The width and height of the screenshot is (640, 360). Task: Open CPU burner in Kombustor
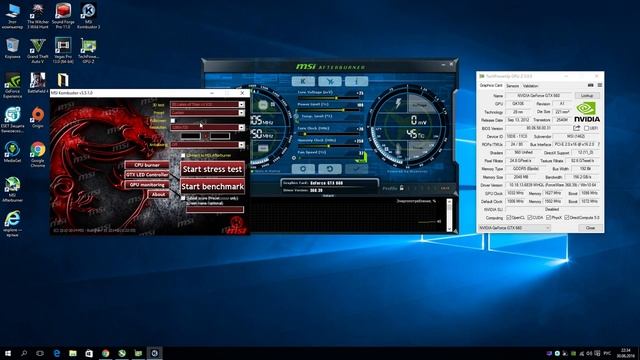coord(147,165)
